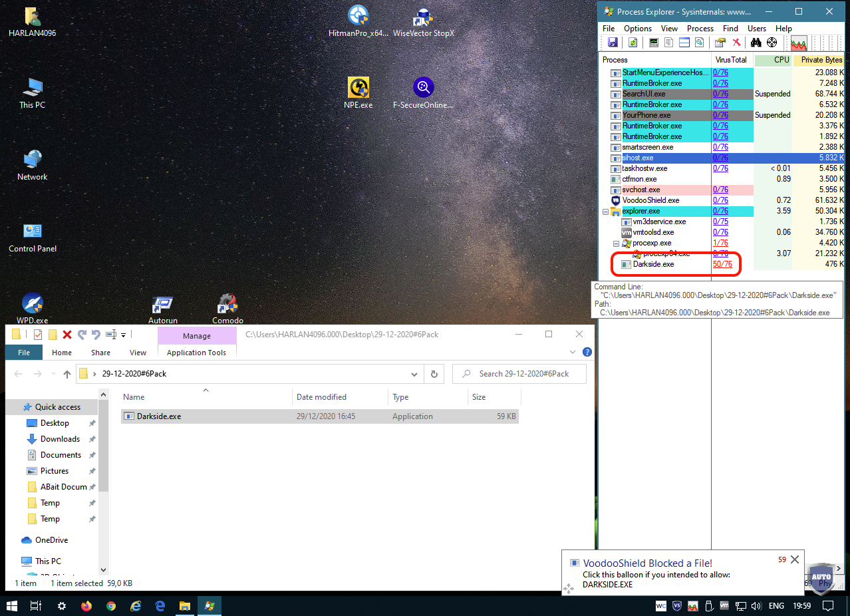The image size is (850, 616).
Task: Click the Properties hand icon in the toolbar
Action: point(720,43)
